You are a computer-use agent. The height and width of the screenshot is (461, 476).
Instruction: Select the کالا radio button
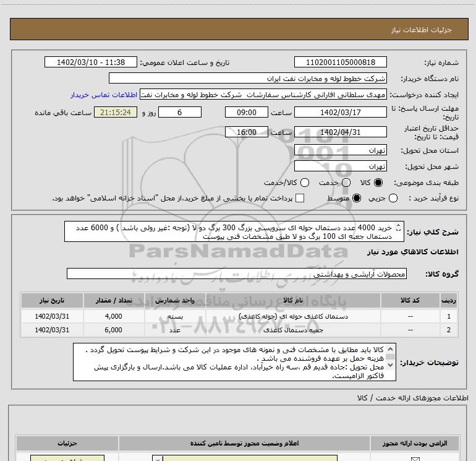[x=378, y=183]
